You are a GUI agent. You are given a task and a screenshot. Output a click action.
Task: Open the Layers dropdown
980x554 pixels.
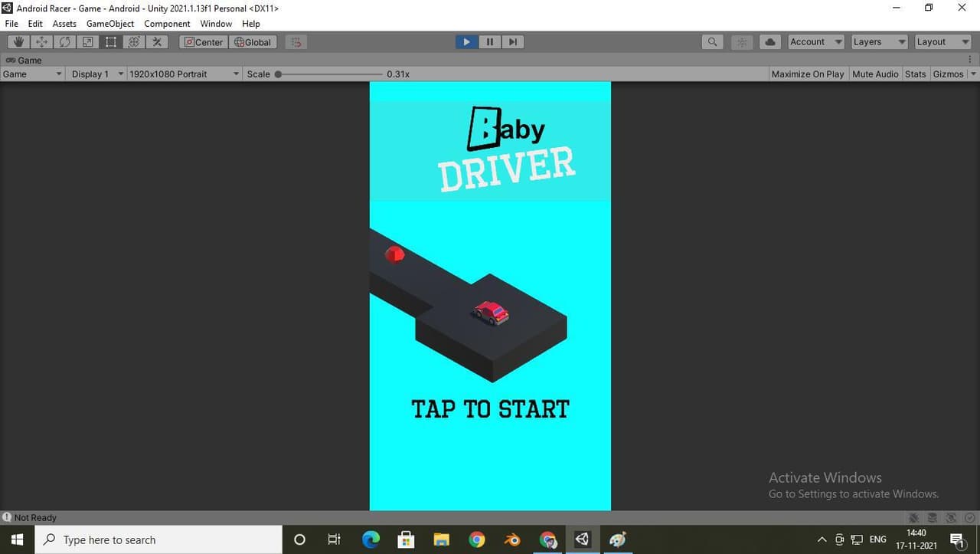click(x=880, y=42)
